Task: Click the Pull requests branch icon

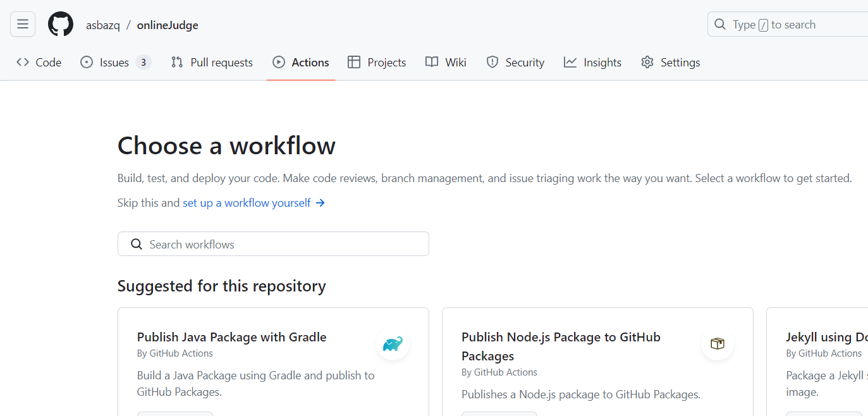Action: (176, 62)
